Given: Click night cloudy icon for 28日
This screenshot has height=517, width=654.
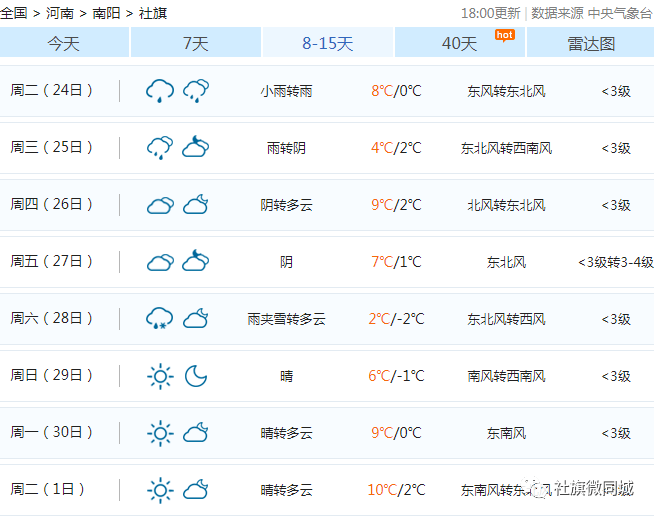Looking at the screenshot, I should pyautogui.click(x=196, y=318).
